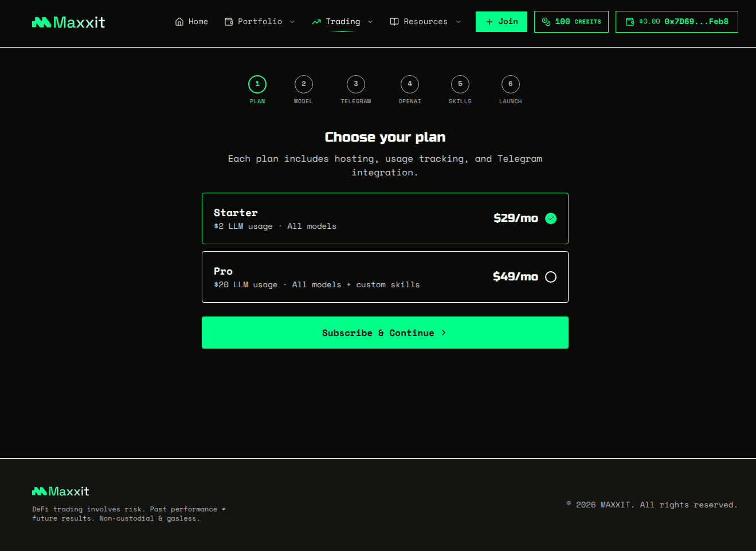
Task: Click the Resources book icon
Action: click(394, 22)
